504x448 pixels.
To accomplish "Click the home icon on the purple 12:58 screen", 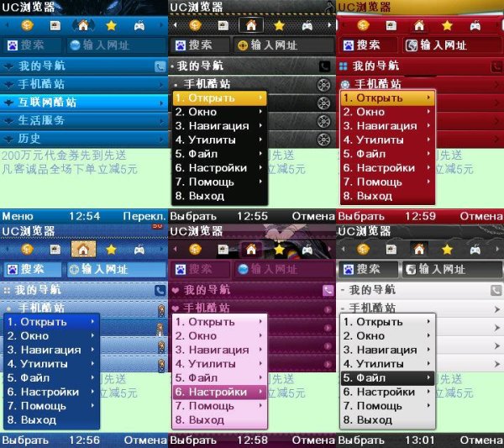I will click(x=251, y=249).
